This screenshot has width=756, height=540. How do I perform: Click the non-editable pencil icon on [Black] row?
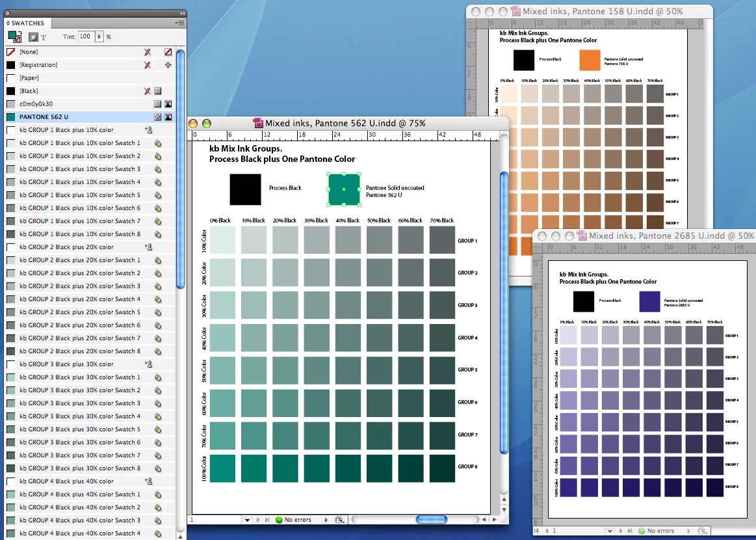pyautogui.click(x=148, y=90)
